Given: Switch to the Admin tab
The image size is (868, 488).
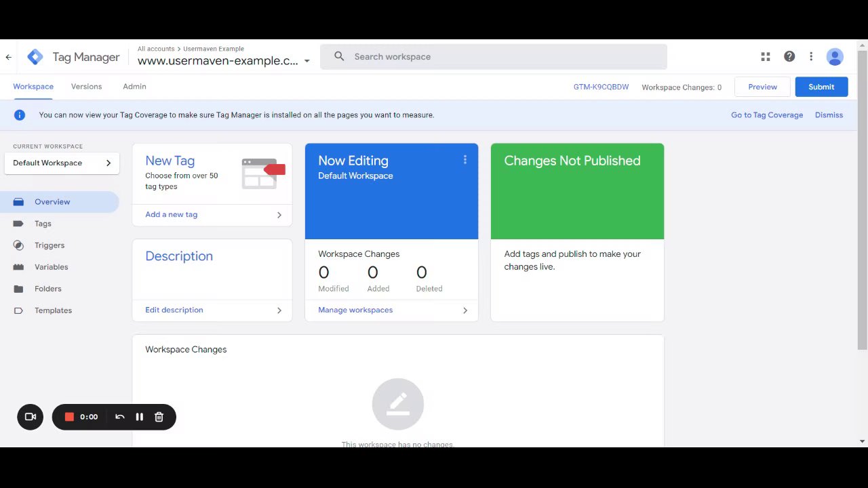Looking at the screenshot, I should click(134, 87).
